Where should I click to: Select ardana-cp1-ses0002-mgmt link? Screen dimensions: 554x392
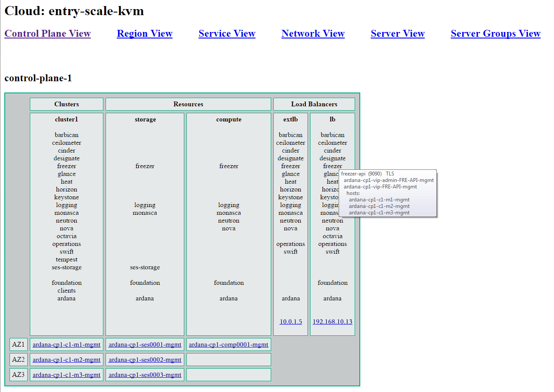pyautogui.click(x=145, y=360)
